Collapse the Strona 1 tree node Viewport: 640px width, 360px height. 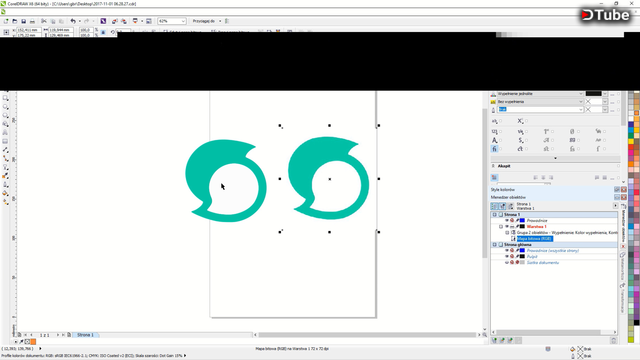(494, 215)
